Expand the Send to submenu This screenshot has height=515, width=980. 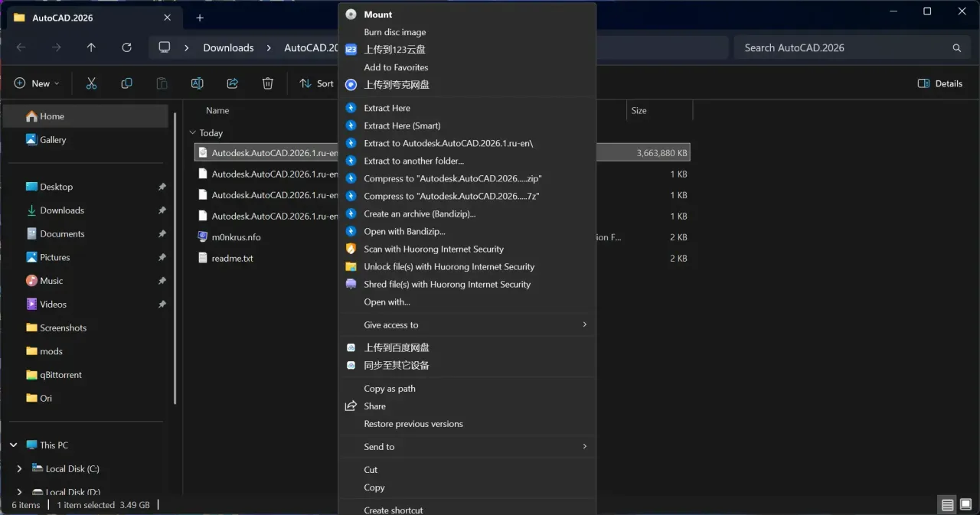(x=468, y=447)
